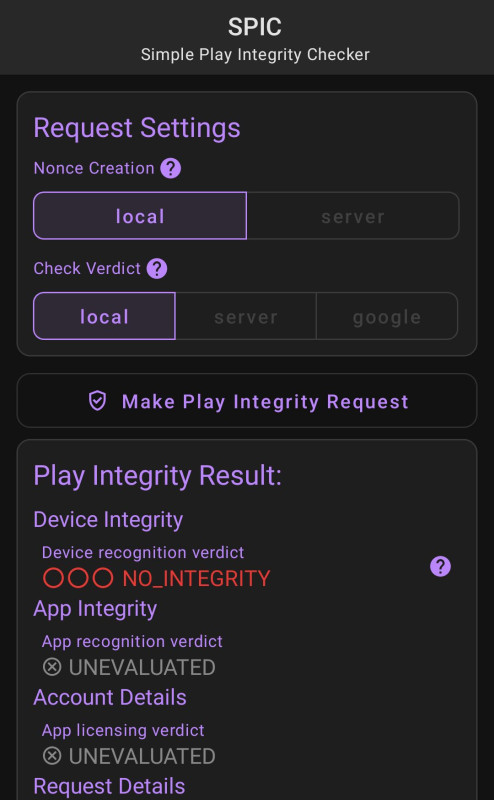The image size is (494, 800).
Task: Make Play Integrity Request
Action: (247, 401)
